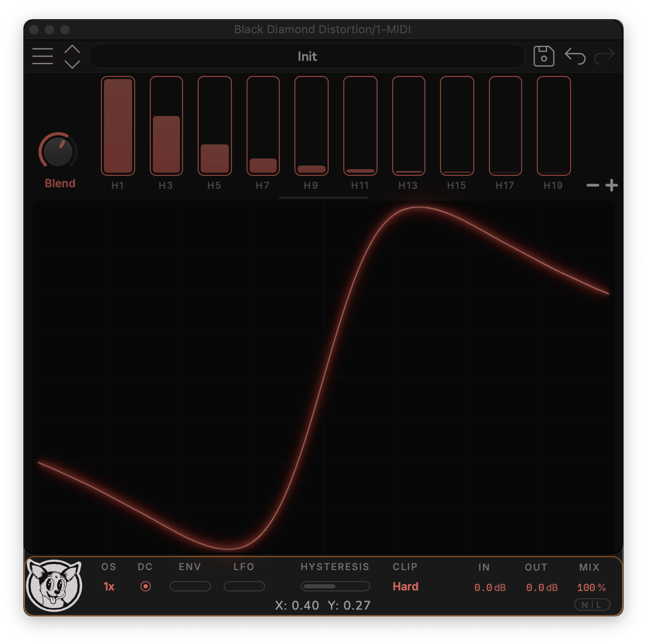This screenshot has width=647, height=644.
Task: Change the 1x oversampling value
Action: 109,587
